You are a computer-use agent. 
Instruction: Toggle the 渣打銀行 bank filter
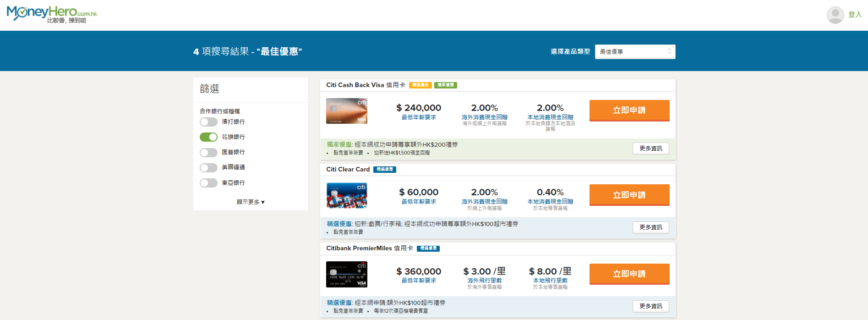[x=208, y=122]
